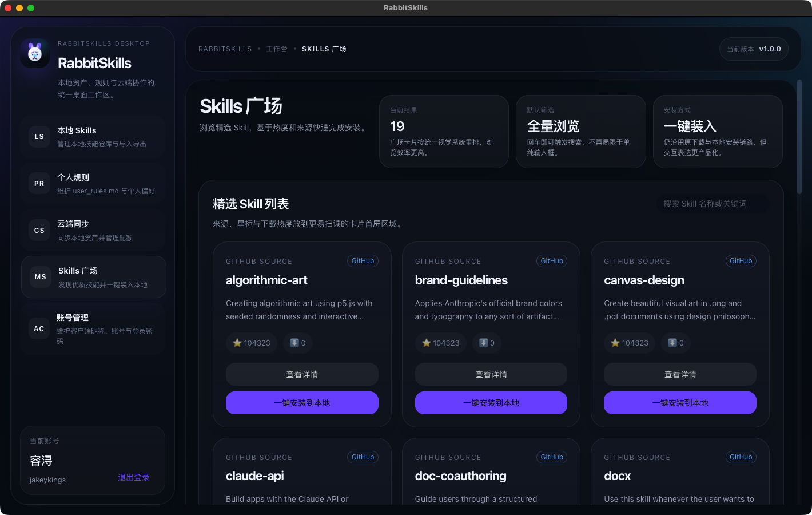Viewport: 812px width, 515px height.
Task: Click the 搜索 Skill 名称或关键词 search field
Action: point(713,204)
